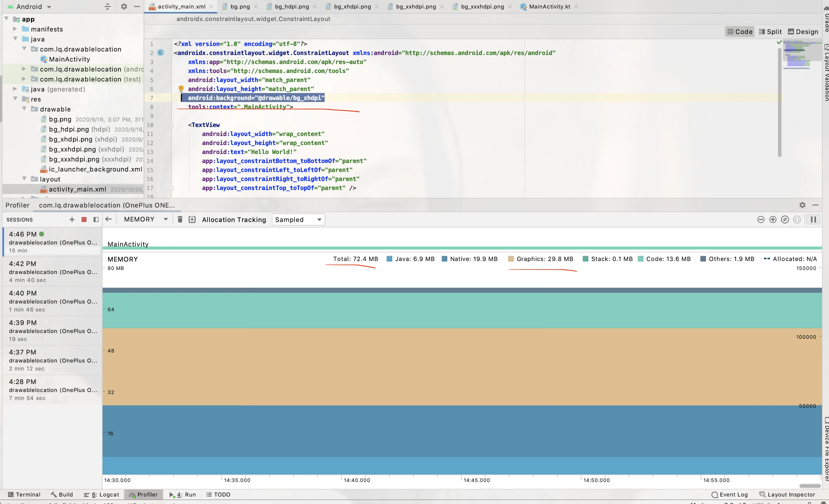This screenshot has height=504, width=829.
Task: Switch to bg_xhdpi.png editor tab
Action: click(x=352, y=6)
